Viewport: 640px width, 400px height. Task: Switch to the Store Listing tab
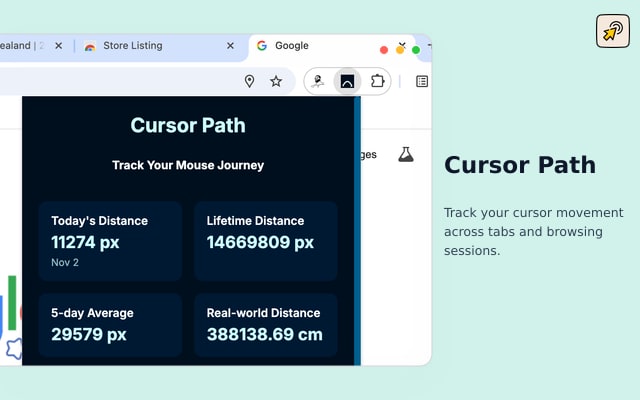pos(133,46)
